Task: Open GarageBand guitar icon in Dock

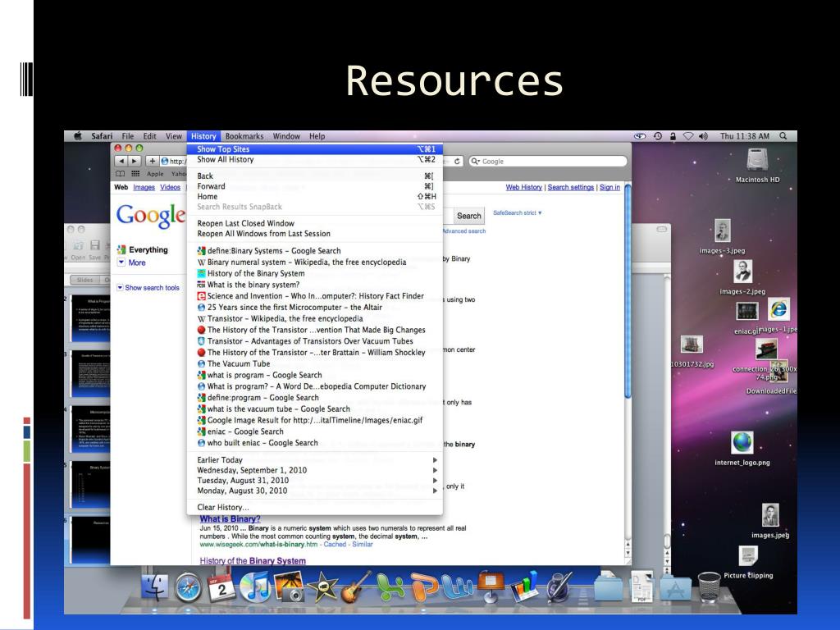Action: [356, 587]
